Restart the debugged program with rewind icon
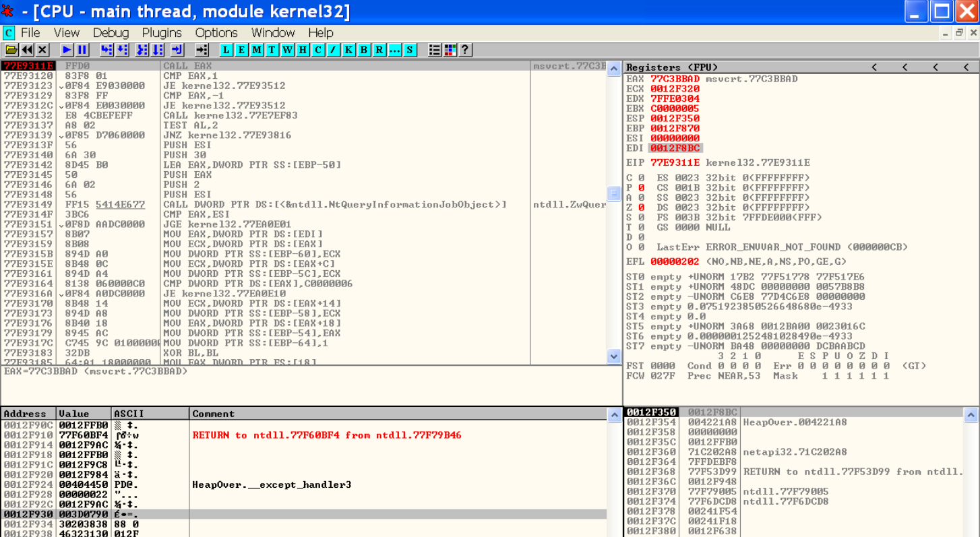980x537 pixels. pyautogui.click(x=27, y=50)
